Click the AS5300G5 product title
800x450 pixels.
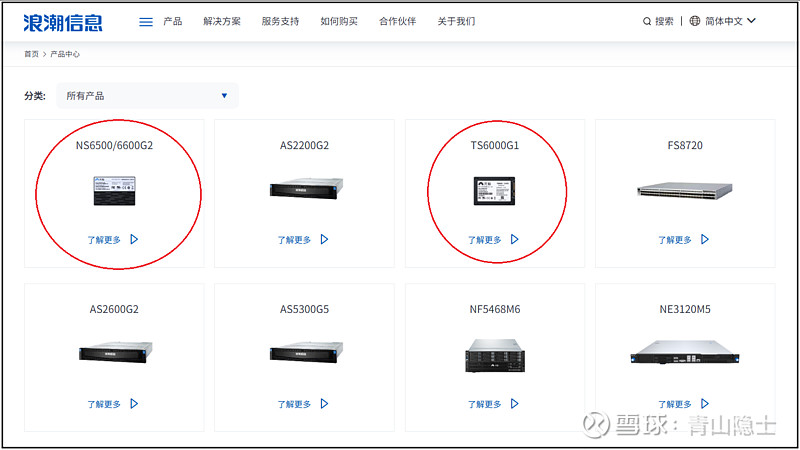(304, 309)
